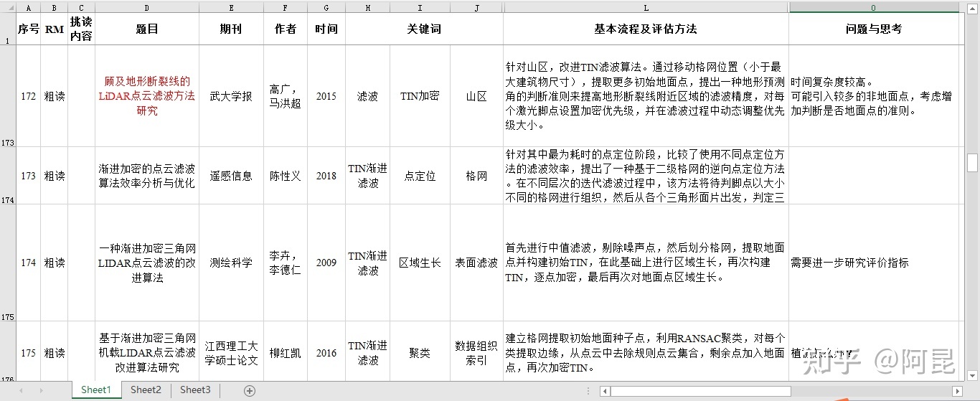Click the Select All corner triangle
The height and width of the screenshot is (401, 980).
pos(8,8)
